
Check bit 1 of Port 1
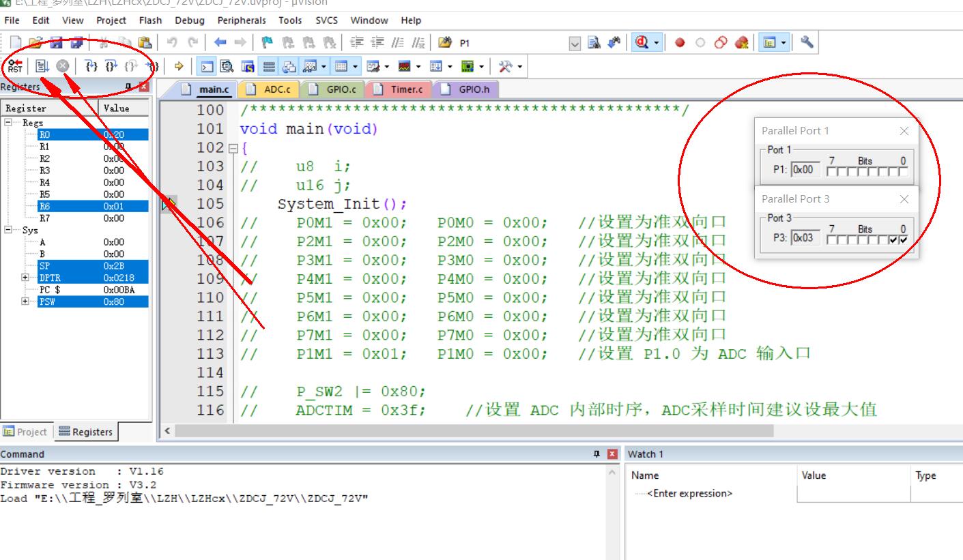pyautogui.click(x=893, y=172)
